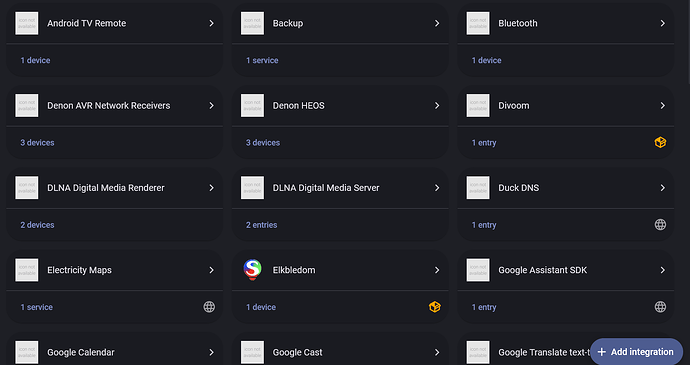This screenshot has width=690, height=365.
Task: Click the Google Assistant SDK icon
Action: 478,270
